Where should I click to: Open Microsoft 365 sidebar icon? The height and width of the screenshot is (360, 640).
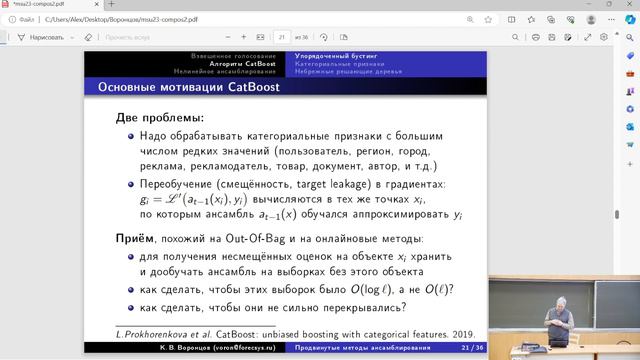(x=630, y=109)
